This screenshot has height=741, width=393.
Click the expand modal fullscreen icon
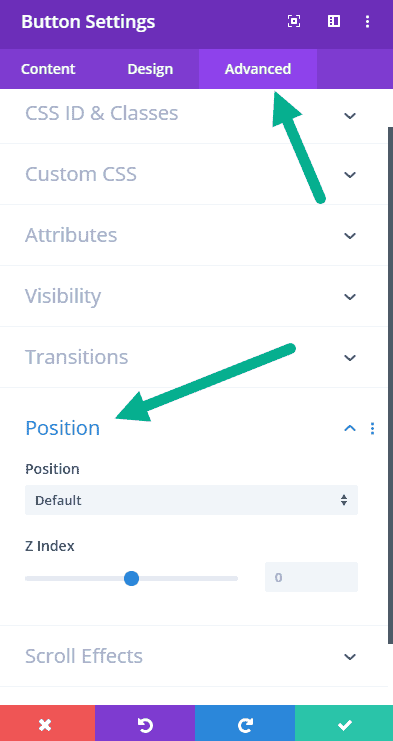[294, 21]
